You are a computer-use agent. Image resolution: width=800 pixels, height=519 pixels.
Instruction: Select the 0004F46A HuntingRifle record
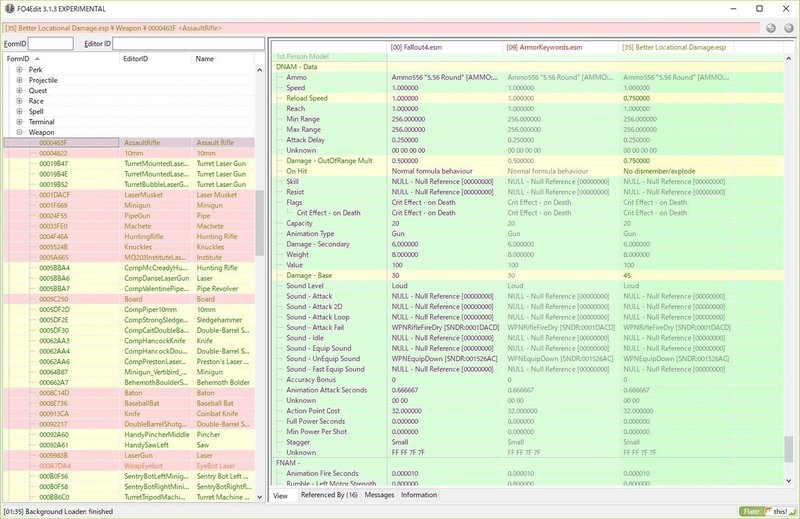point(129,236)
